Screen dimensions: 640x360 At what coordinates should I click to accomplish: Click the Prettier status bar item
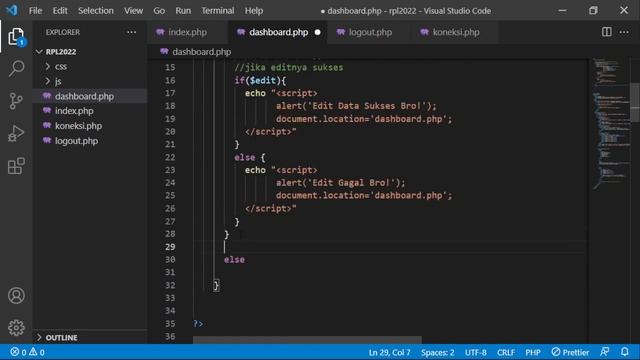tap(570, 352)
